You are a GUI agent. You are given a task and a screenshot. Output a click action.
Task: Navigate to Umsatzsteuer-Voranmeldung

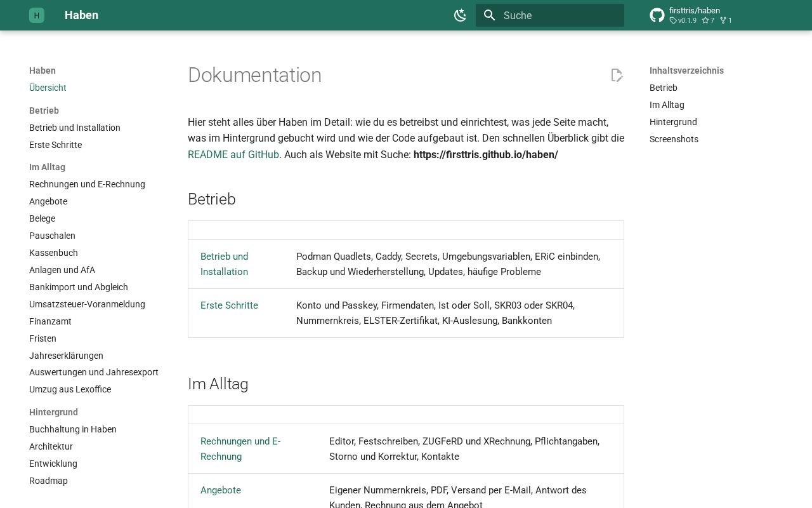[x=87, y=304]
